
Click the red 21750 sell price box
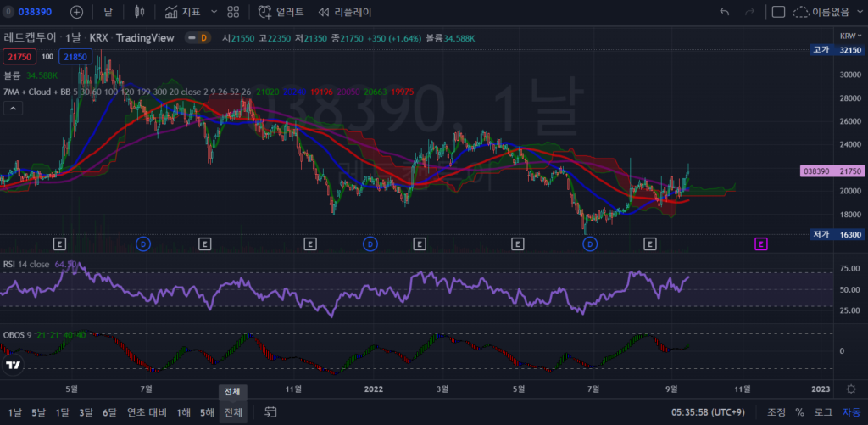(18, 56)
